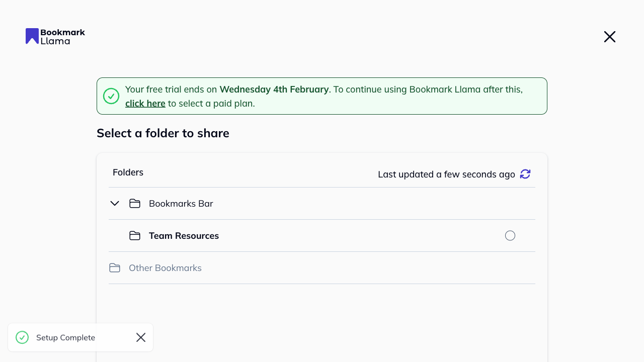
Task: Expand the Other Bookmarks folder
Action: [165, 267]
